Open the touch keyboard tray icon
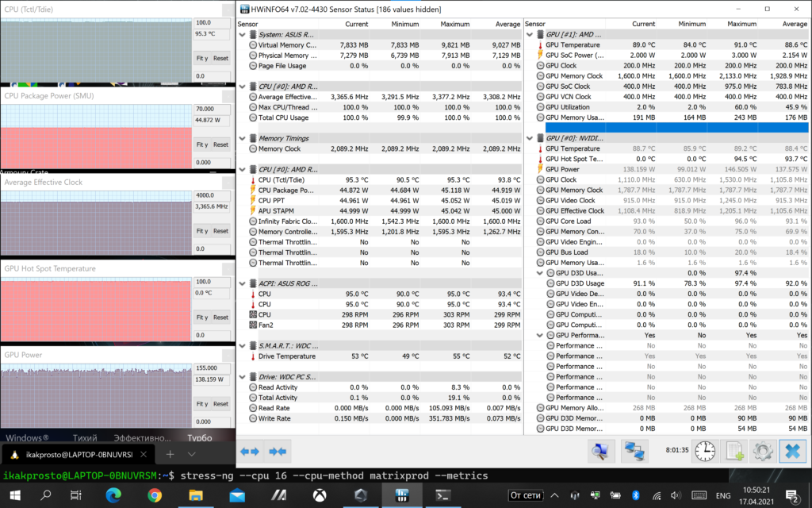The image size is (812, 508). click(699, 495)
